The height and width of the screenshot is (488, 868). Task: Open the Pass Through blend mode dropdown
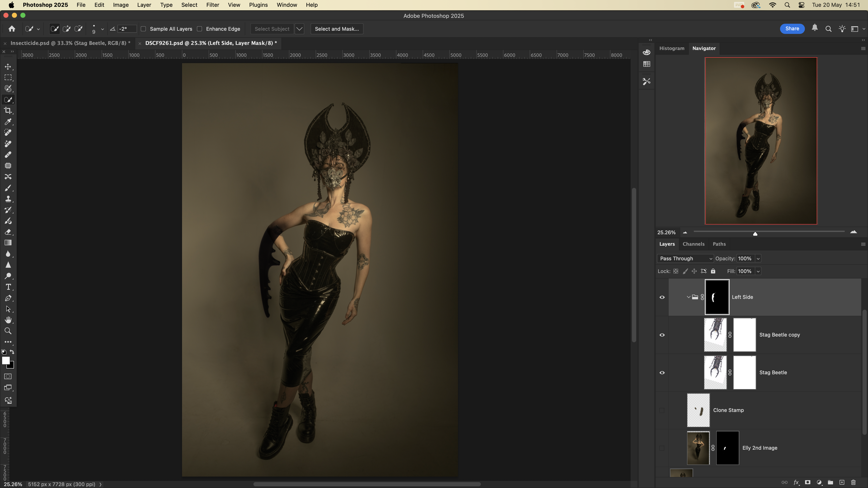click(x=685, y=259)
